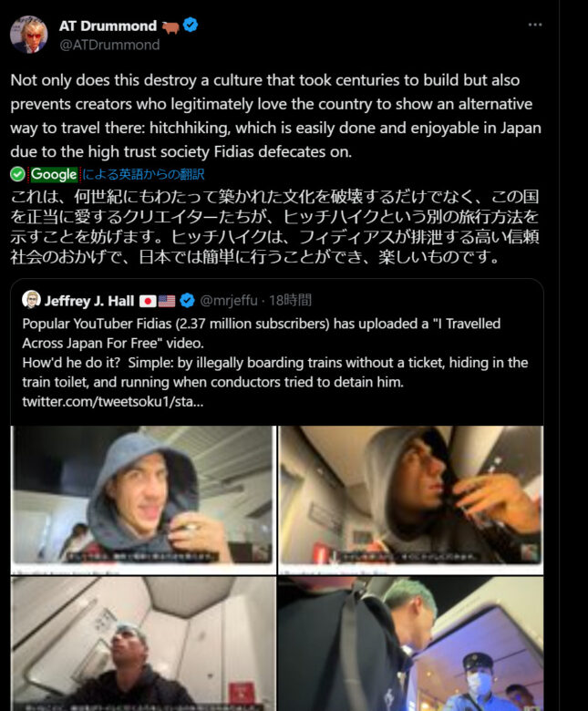Viewport: 588px width, 711px height.
Task: Click the blue verified badge beside AT Drummond
Action: click(191, 25)
